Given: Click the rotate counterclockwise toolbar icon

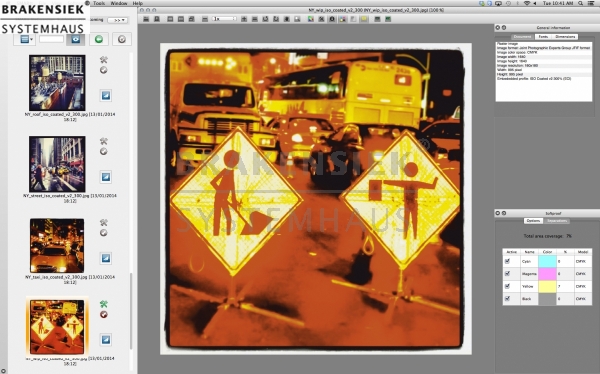Looking at the screenshot, I should [266, 19].
